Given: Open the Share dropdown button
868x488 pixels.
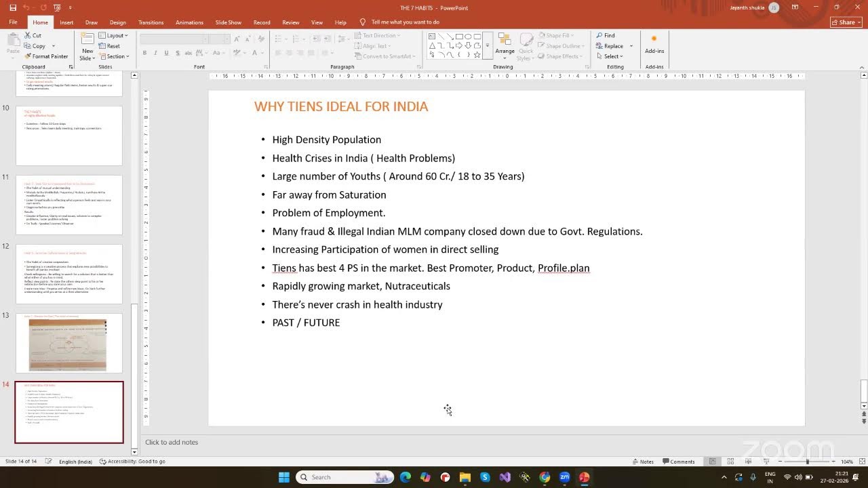Looking at the screenshot, I should click(x=846, y=22).
